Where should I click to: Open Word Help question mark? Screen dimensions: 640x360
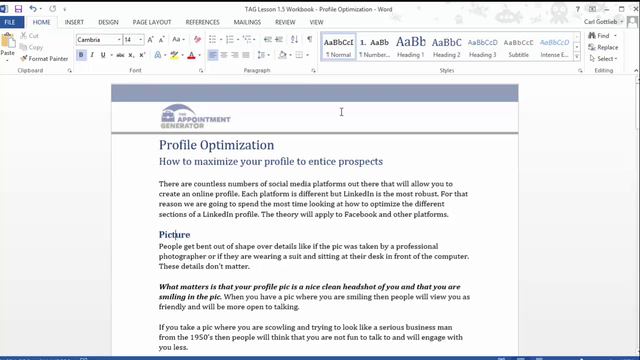(578, 9)
